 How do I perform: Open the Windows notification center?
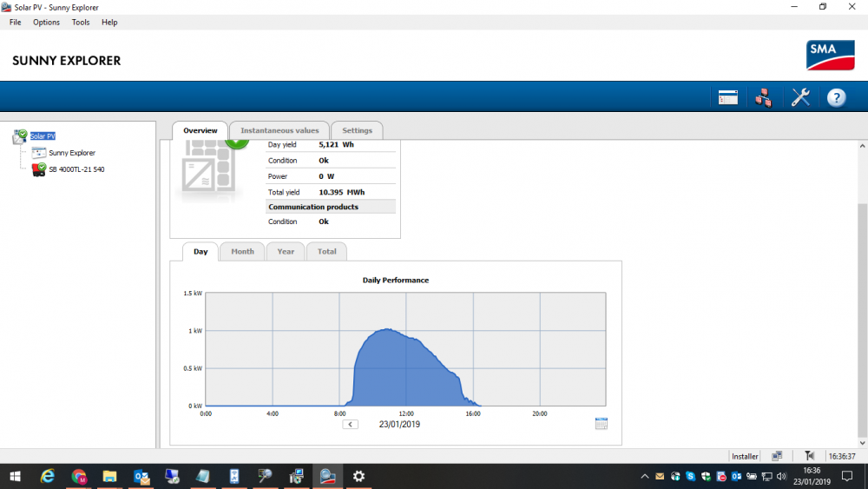pyautogui.click(x=847, y=476)
